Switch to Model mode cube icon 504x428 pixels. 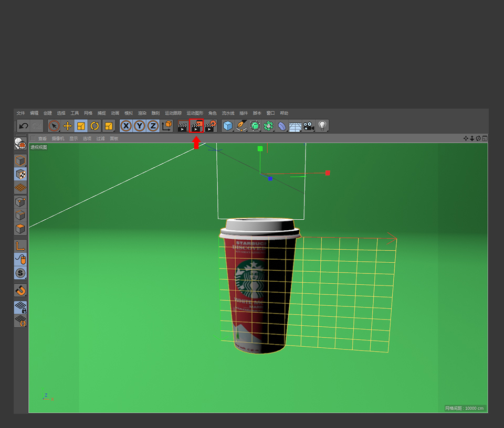(x=20, y=160)
